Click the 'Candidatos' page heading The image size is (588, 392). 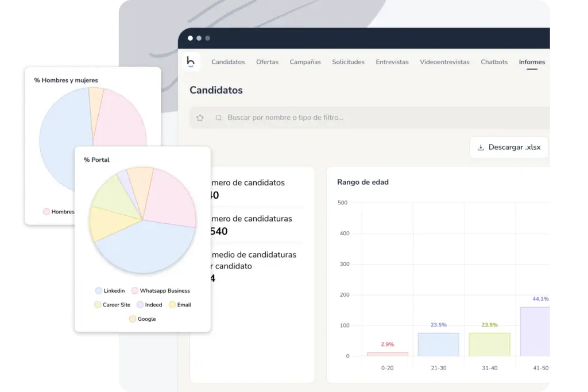(x=216, y=90)
